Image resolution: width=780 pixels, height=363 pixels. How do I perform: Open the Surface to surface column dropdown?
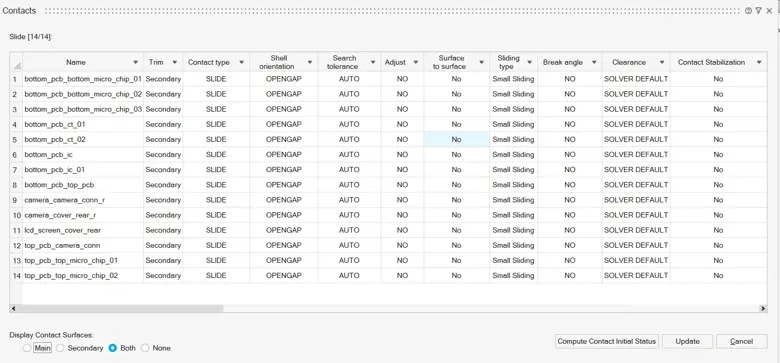click(x=482, y=63)
